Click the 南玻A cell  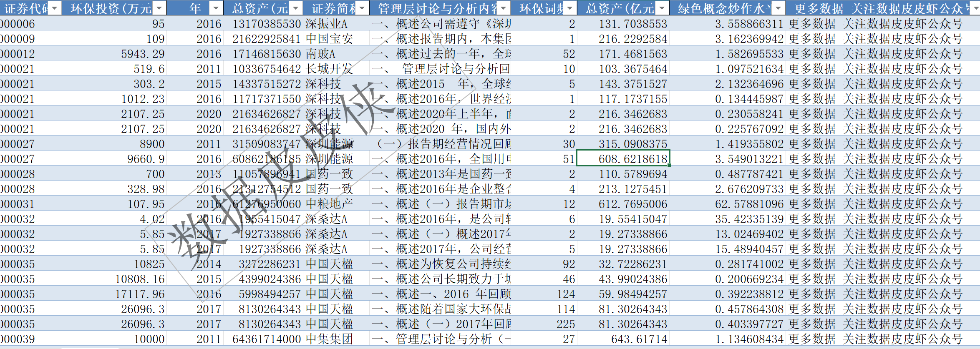[x=320, y=54]
